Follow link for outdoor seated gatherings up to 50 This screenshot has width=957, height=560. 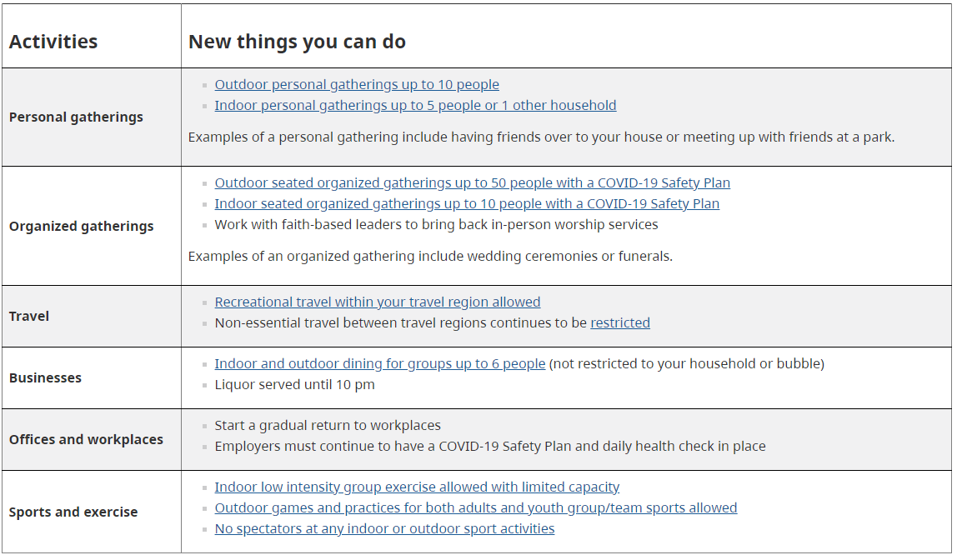472,183
